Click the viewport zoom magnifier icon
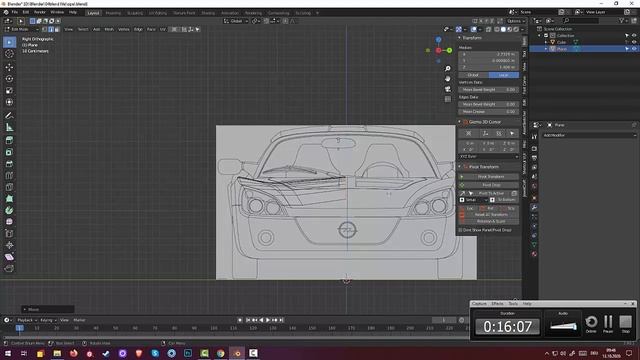640x360 pixels. coord(448,69)
